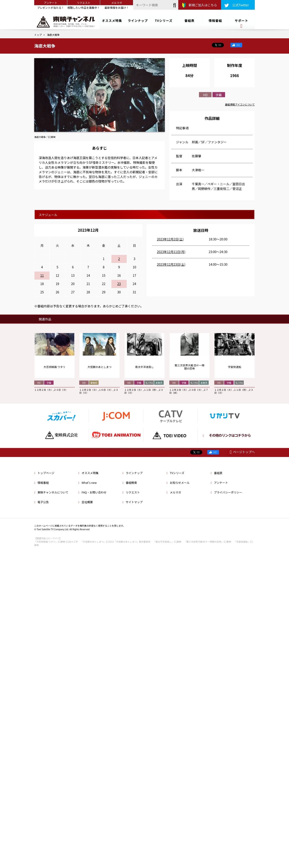Open the 大怪獣のあとしまつ thumbnail
Viewport: 289px width, 868px height.
(x=99, y=344)
